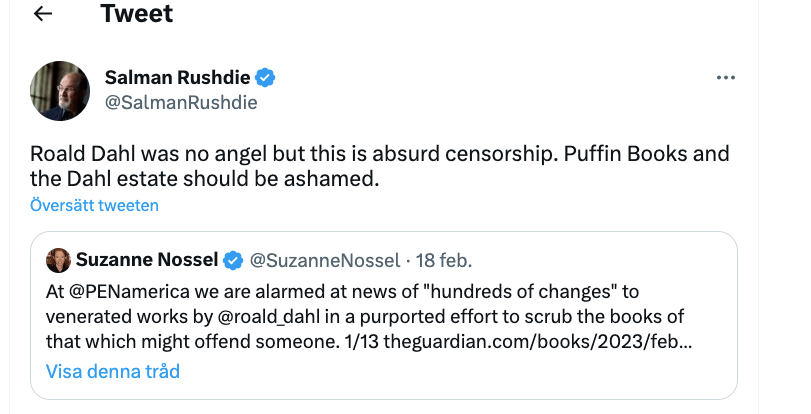Open Salman Rushdie's profile via display name

178,78
